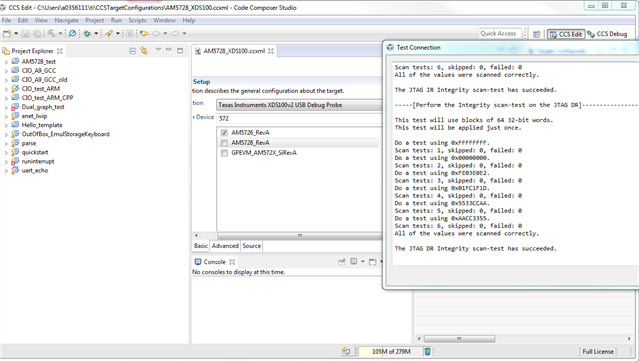Open the Debug bug dropdown arrow
This screenshot has width=639, height=362.
pyautogui.click(x=96, y=33)
